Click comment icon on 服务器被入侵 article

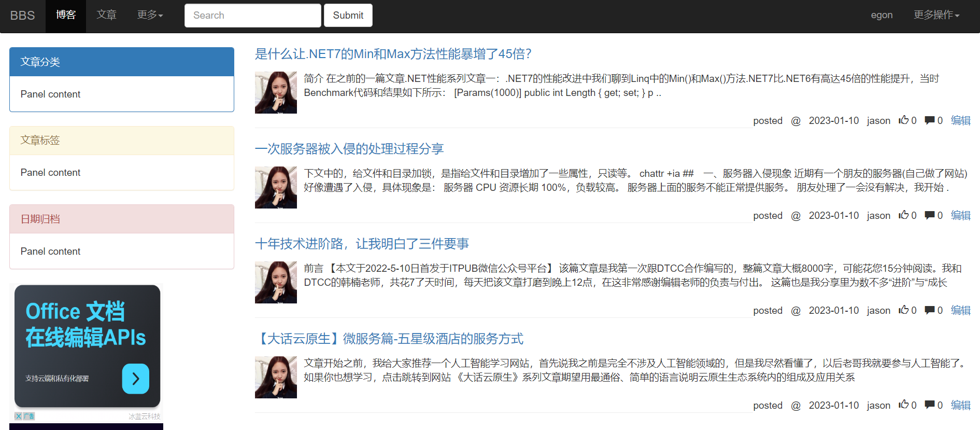930,215
